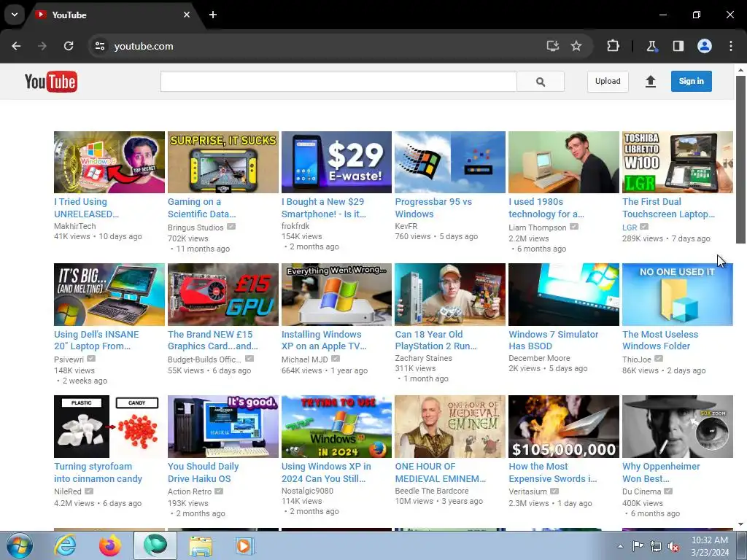Open 'Turning styrofoam into cinnamon candy' title
The image size is (747, 560).
coord(98,472)
